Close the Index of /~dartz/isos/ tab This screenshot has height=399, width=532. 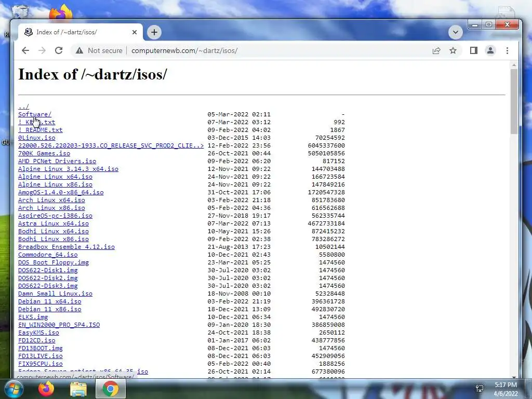135,32
